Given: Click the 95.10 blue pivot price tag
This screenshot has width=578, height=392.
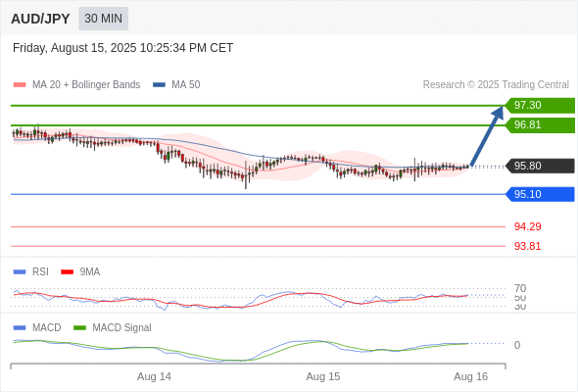Looking at the screenshot, I should 540,194.
